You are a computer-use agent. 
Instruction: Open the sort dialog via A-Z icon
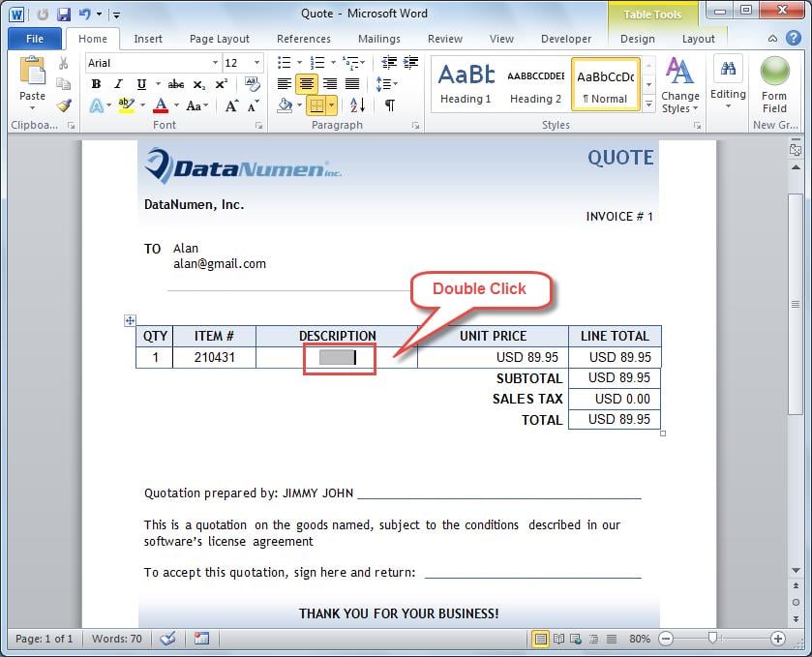point(356,105)
